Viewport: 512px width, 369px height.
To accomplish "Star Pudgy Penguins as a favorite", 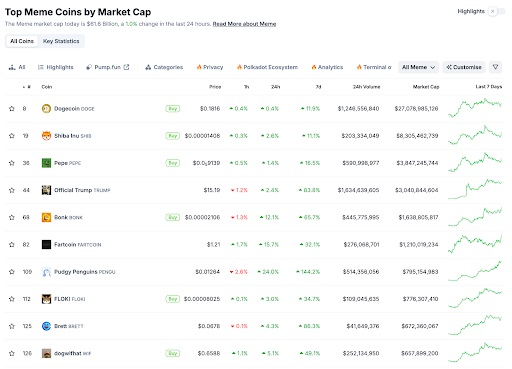I will click(12, 272).
